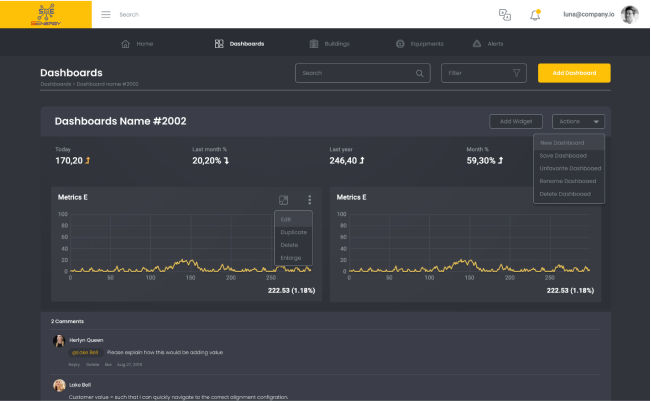
Task: Focus the Dashboards Search input
Action: [362, 73]
